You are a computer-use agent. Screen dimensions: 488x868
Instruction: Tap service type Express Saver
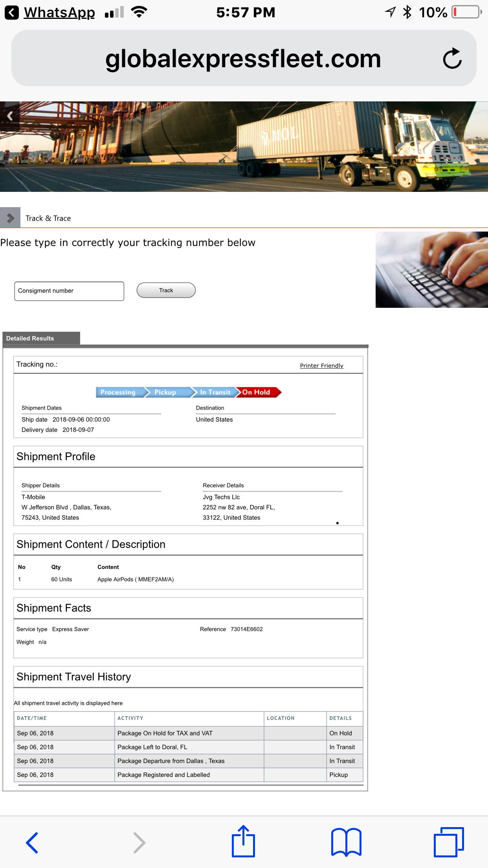tap(71, 629)
